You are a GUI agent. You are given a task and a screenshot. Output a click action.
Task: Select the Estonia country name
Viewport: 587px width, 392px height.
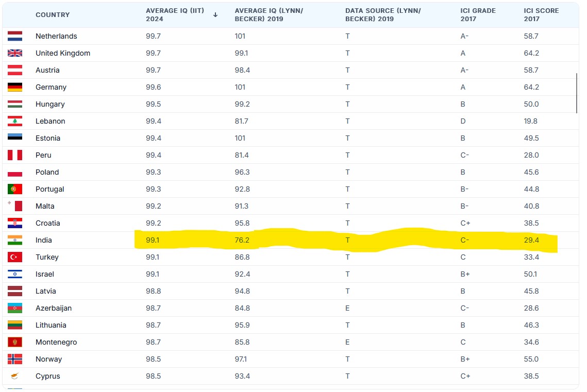[x=48, y=138]
